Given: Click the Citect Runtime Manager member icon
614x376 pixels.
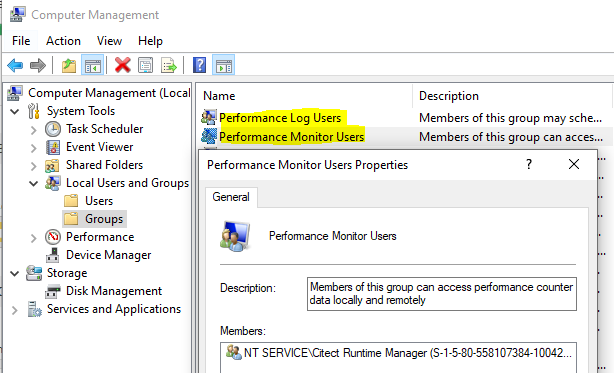Looking at the screenshot, I should pos(234,352).
